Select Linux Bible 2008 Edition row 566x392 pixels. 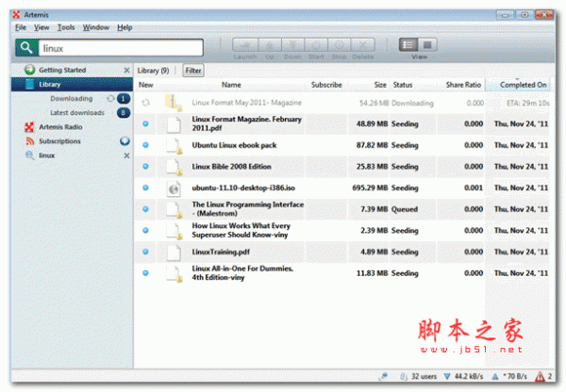point(342,166)
